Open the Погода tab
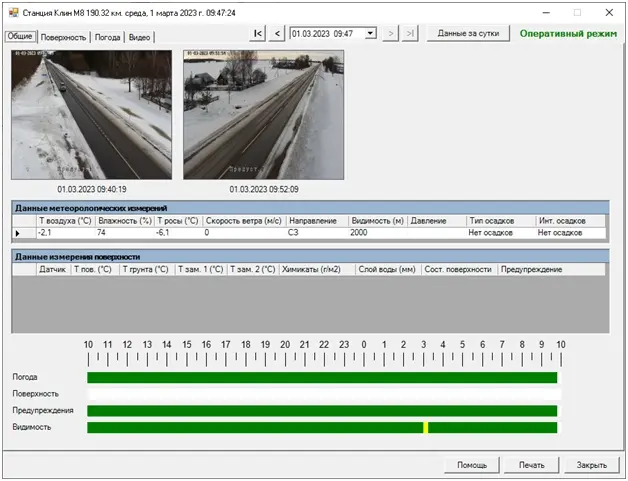 [x=107, y=37]
